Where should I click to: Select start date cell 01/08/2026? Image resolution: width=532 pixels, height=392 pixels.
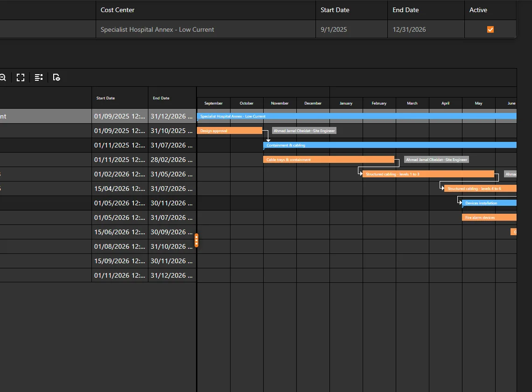click(120, 246)
